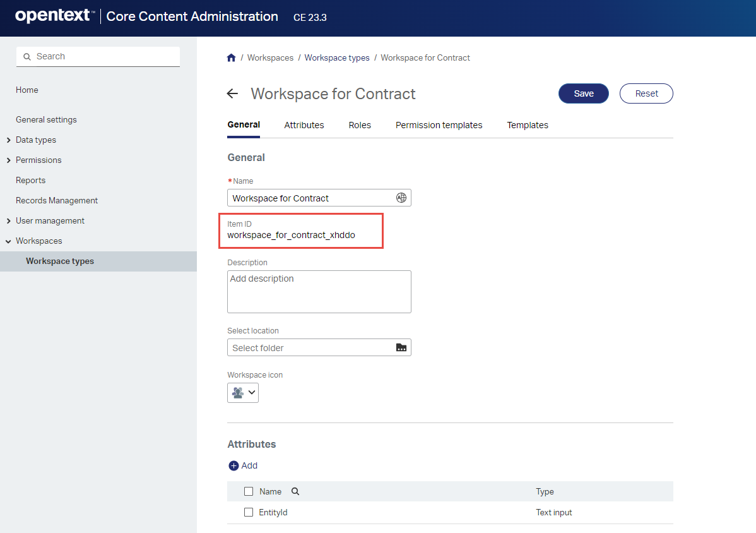Open the Workspace types breadcrumb link

pos(337,57)
